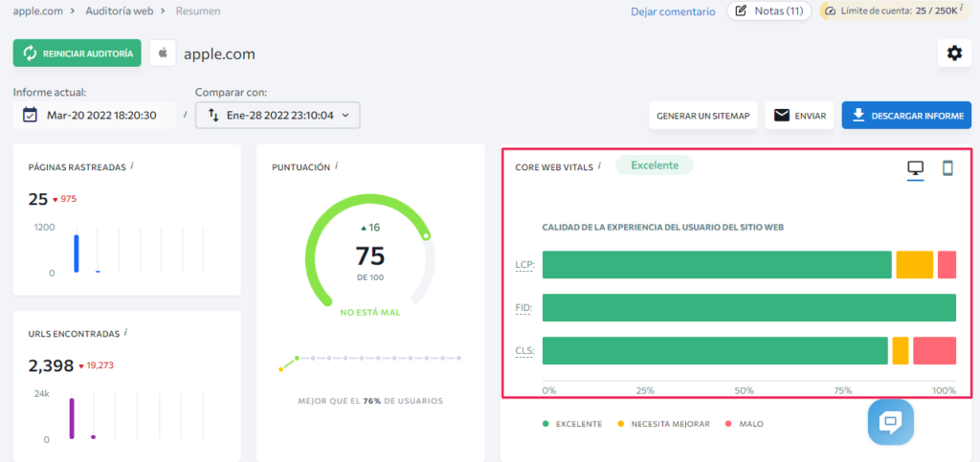The width and height of the screenshot is (980, 462).
Task: Click the yellow LCP bar segment
Action: coord(914,265)
